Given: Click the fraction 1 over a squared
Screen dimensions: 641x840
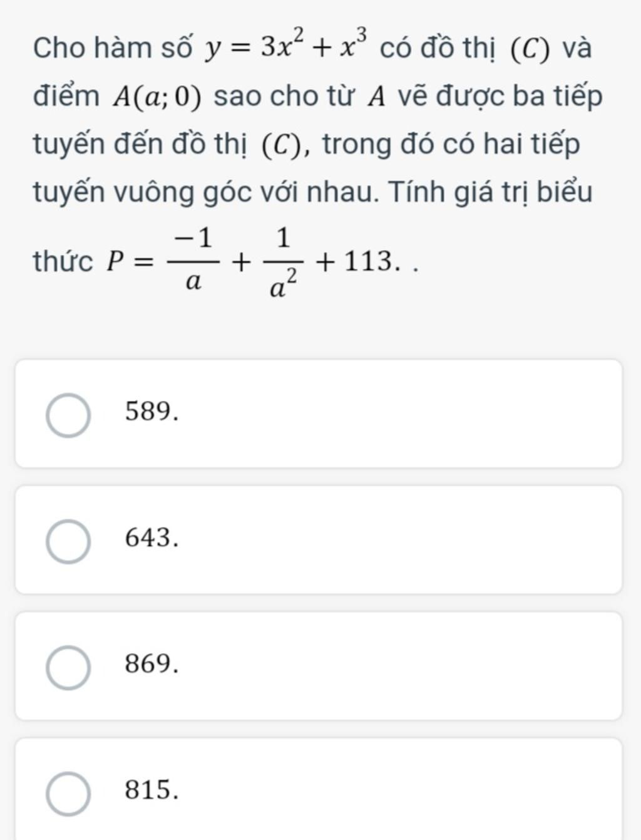Looking at the screenshot, I should 282,262.
